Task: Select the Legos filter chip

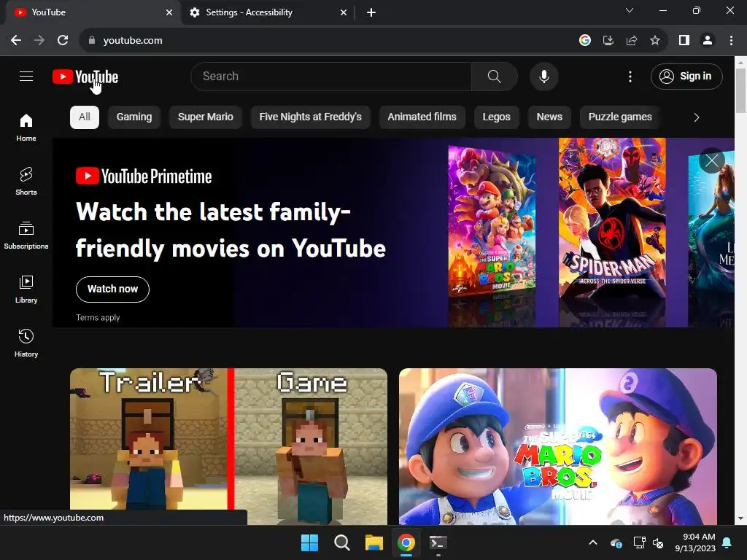Action: 496,117
